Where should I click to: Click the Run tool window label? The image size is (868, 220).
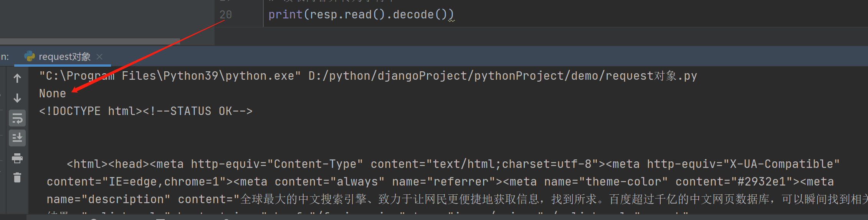(4, 57)
